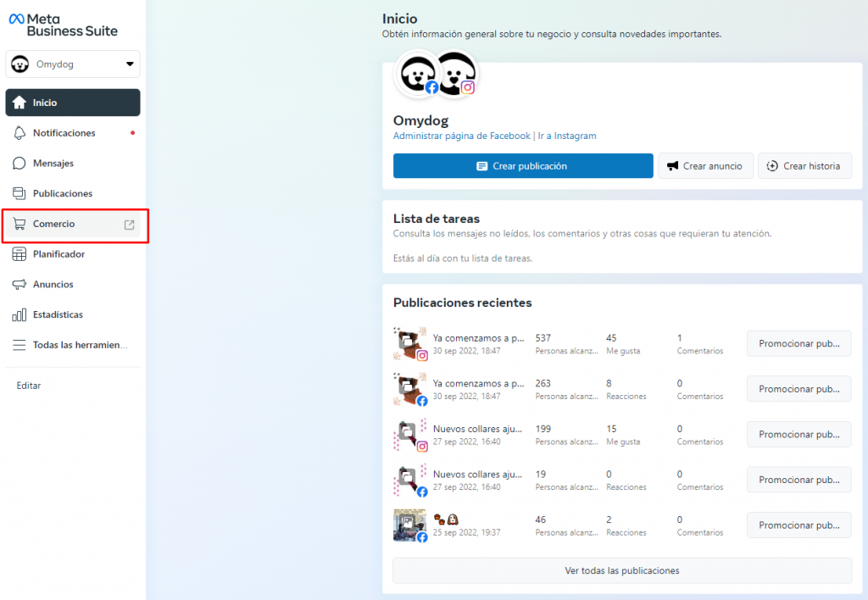The width and height of the screenshot is (868, 600).
Task: Open Mensajes chat bubble icon
Action: pyautogui.click(x=19, y=164)
